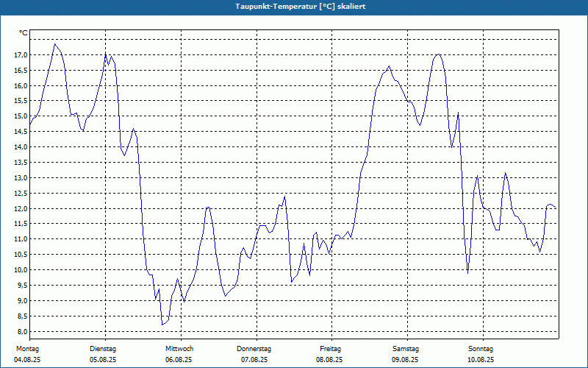Click the 16,5 y-axis label

[21, 71]
